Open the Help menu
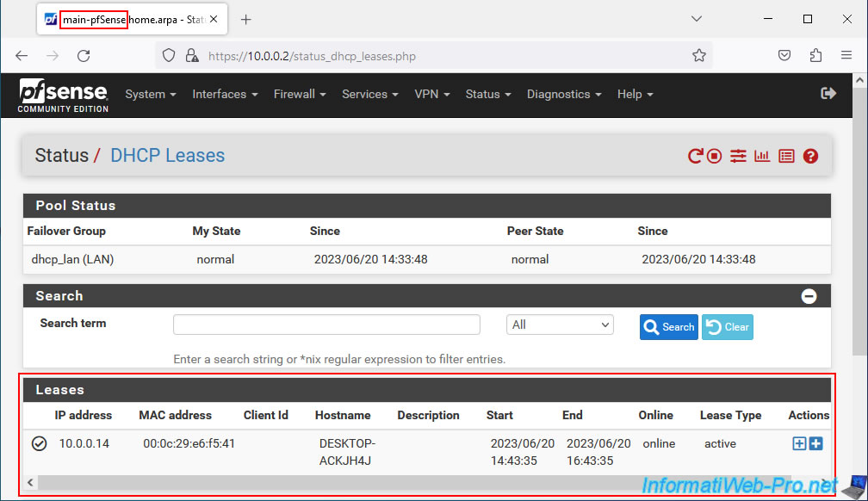The image size is (868, 501). pyautogui.click(x=635, y=95)
